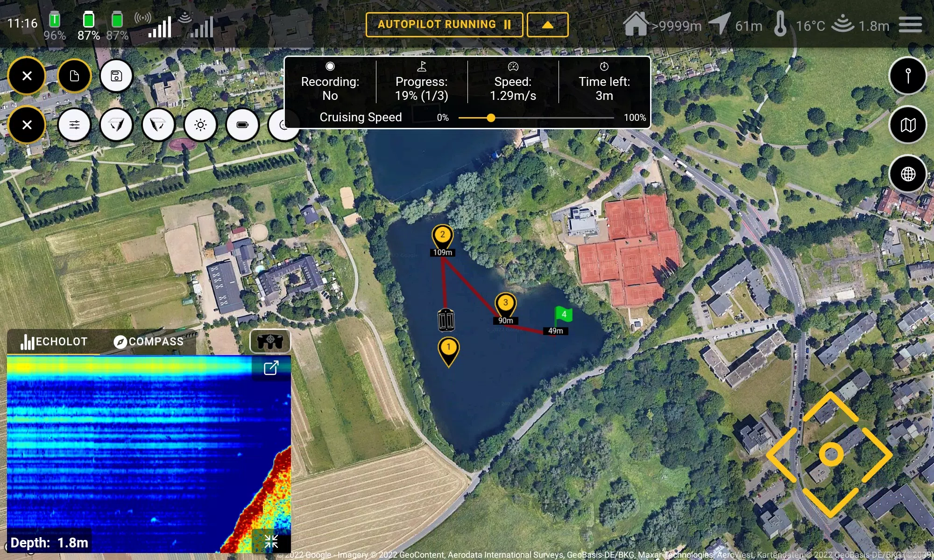
Task: Click the Compass tool icon
Action: coord(119,341)
